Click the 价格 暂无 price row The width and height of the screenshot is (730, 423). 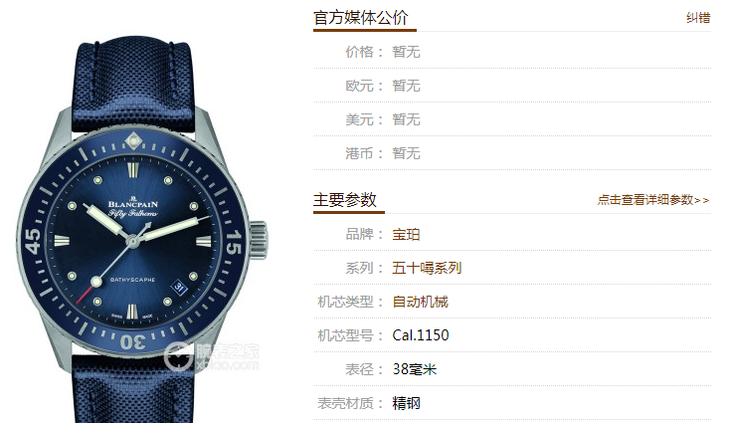[x=512, y=52]
